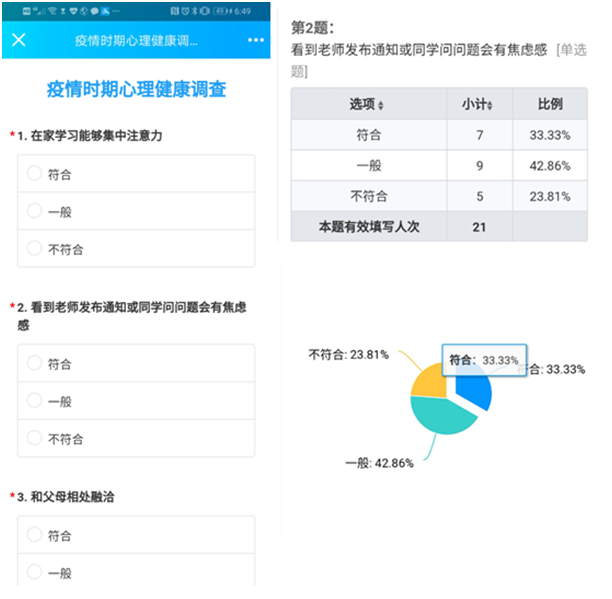Open the three-dot more options menu

pyautogui.click(x=256, y=40)
